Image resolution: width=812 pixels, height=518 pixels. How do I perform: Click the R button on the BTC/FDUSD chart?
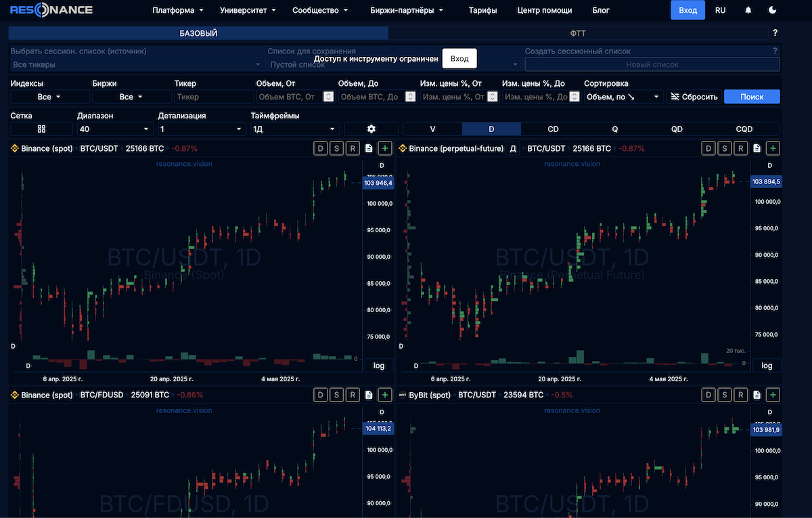pyautogui.click(x=353, y=395)
